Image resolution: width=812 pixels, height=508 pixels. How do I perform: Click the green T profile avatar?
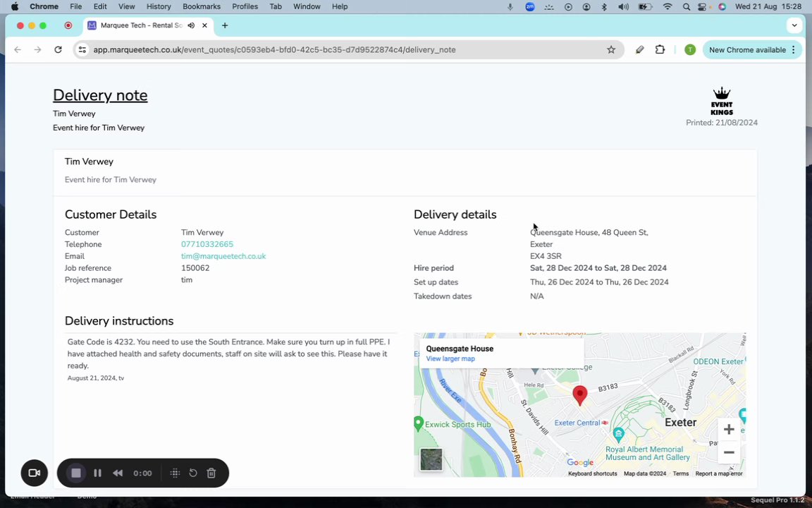pyautogui.click(x=690, y=50)
